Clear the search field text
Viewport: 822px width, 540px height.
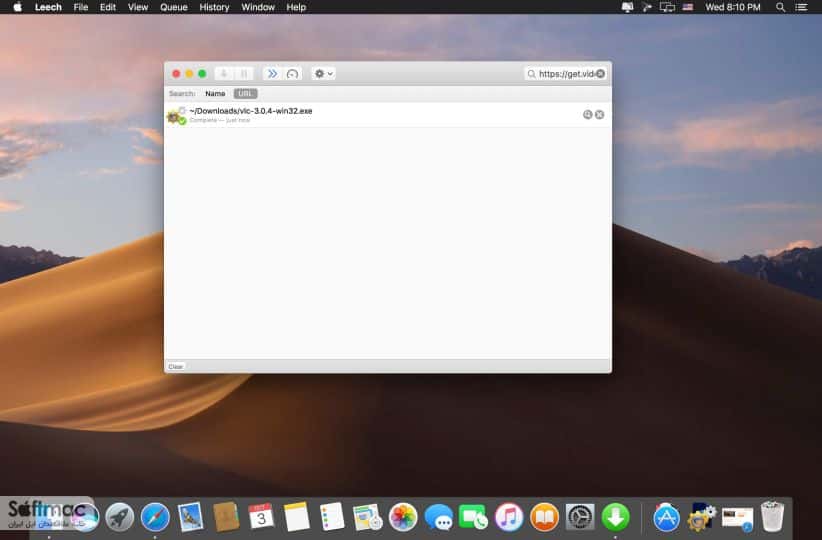[600, 74]
